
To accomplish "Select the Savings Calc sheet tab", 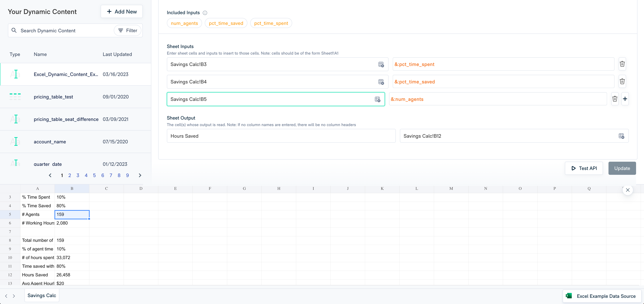I will tap(42, 296).
